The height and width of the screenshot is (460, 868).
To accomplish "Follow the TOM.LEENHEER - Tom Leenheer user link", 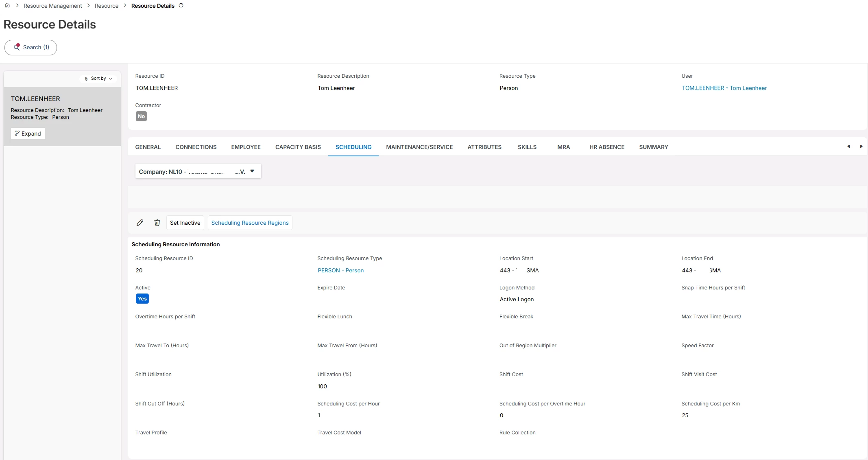I will pyautogui.click(x=724, y=88).
